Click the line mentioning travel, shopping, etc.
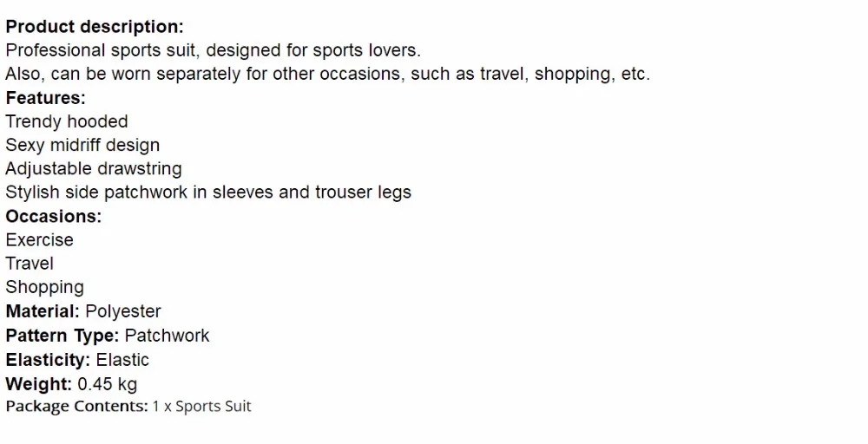868x444 pixels. click(x=328, y=74)
